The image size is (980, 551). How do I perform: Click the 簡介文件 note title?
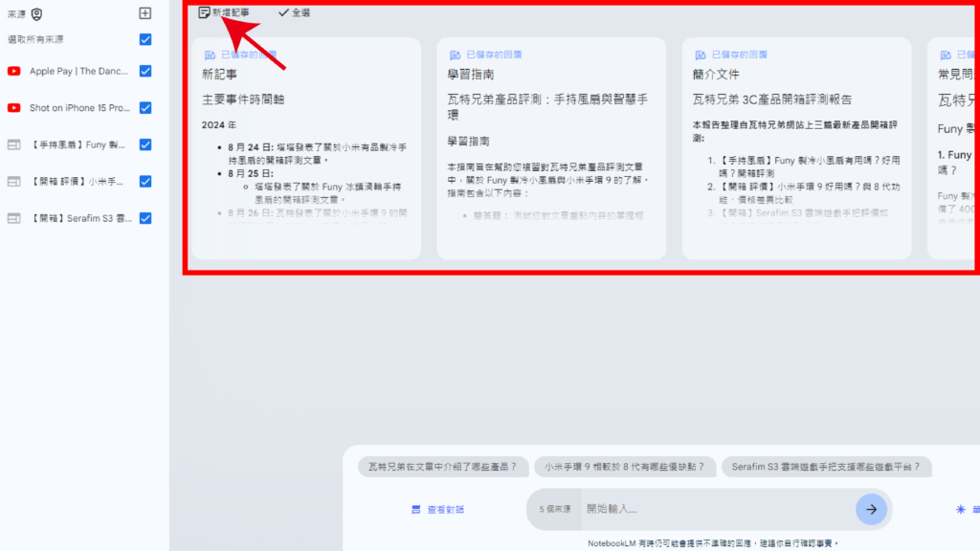tap(716, 75)
